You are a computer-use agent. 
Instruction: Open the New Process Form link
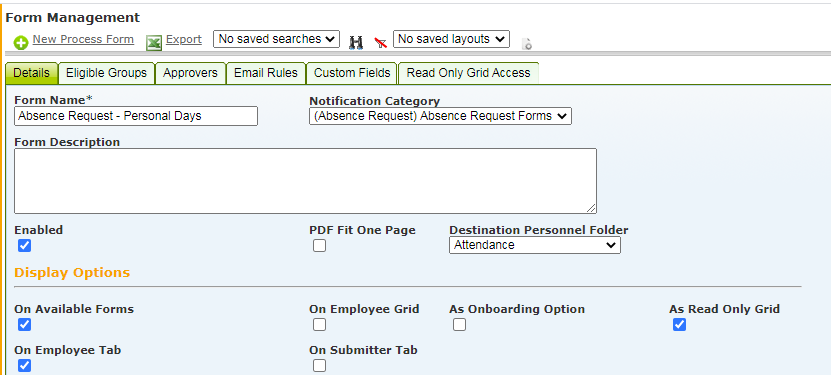[x=83, y=39]
